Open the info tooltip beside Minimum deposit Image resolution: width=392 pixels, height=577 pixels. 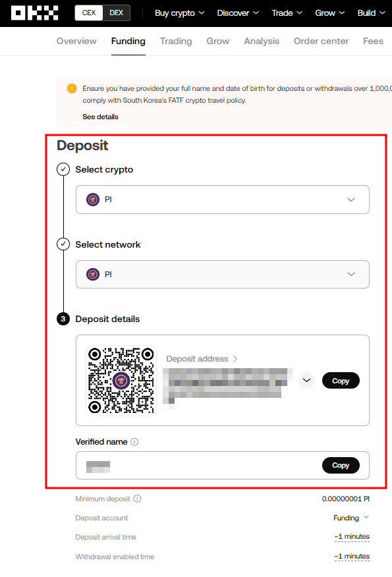point(136,498)
